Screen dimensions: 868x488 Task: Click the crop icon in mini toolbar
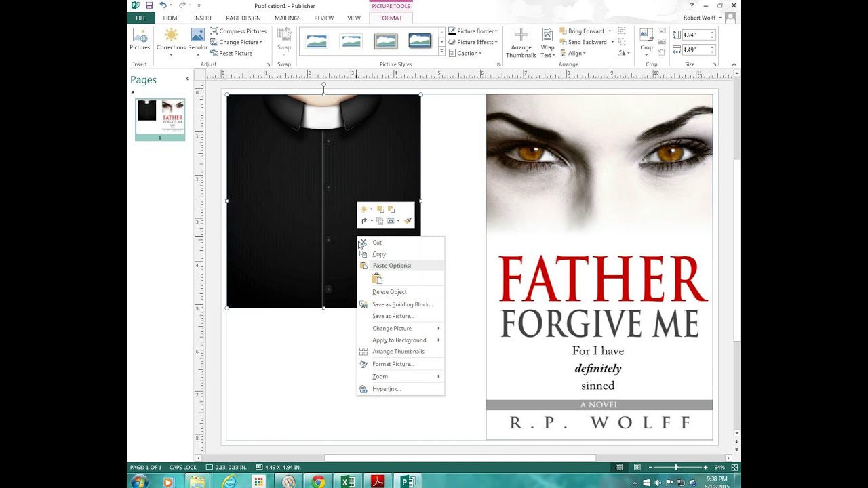pyautogui.click(x=364, y=221)
